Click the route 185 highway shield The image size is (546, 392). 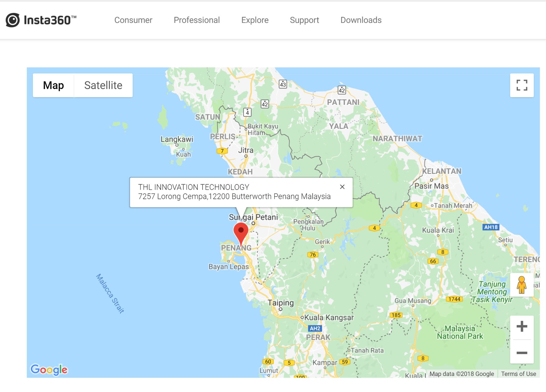coord(396,315)
